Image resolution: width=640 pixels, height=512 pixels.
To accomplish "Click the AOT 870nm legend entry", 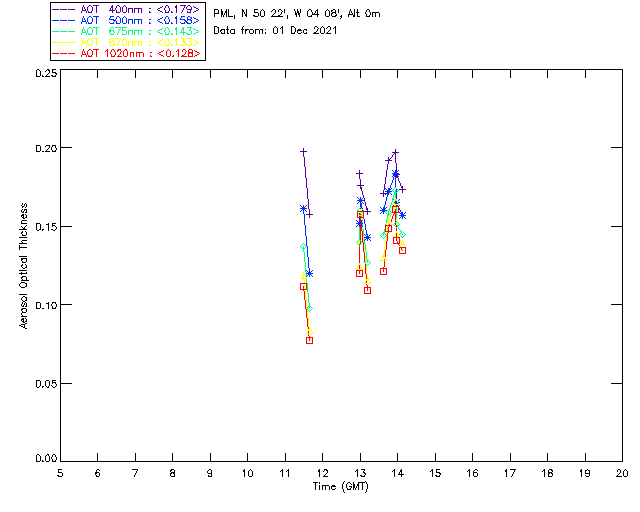I will point(127,42).
